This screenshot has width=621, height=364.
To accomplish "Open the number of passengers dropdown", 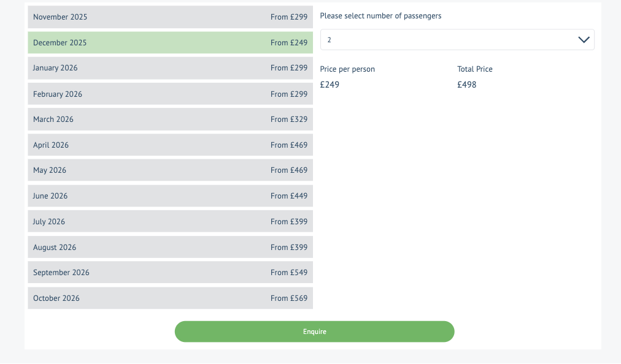I will (x=457, y=40).
